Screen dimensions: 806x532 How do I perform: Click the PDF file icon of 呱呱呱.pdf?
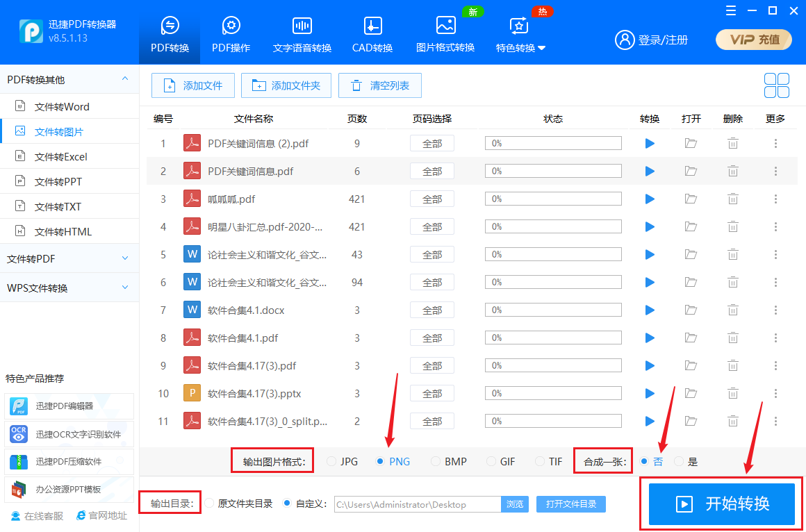tap(192, 199)
